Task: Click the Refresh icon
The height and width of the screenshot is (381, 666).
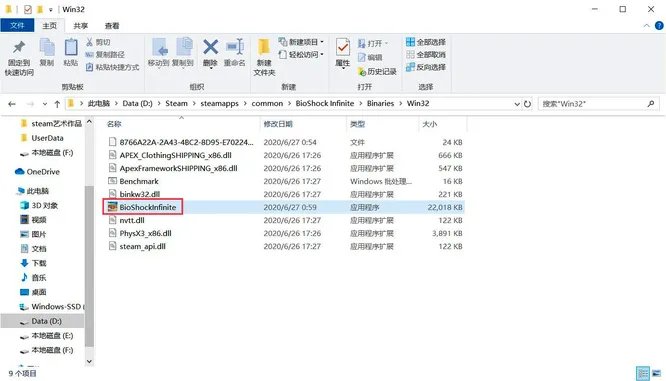Action: (x=528, y=104)
